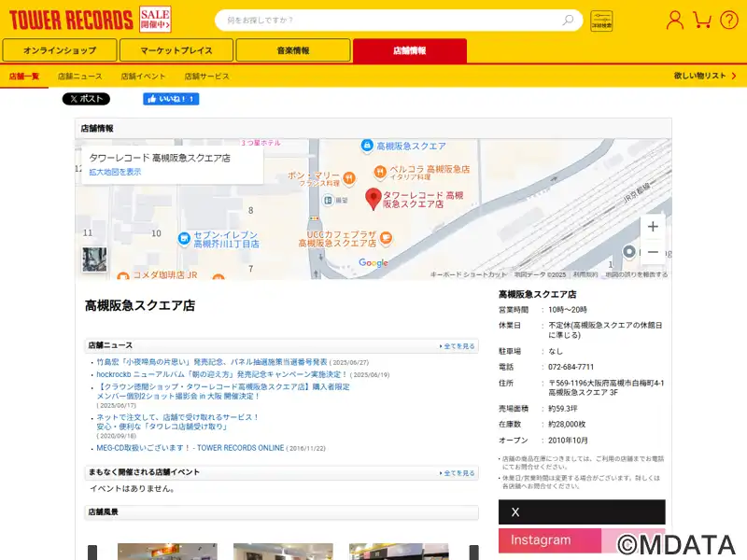This screenshot has width=747, height=560.
Task: Zoom in the map with plus
Action: 653,227
